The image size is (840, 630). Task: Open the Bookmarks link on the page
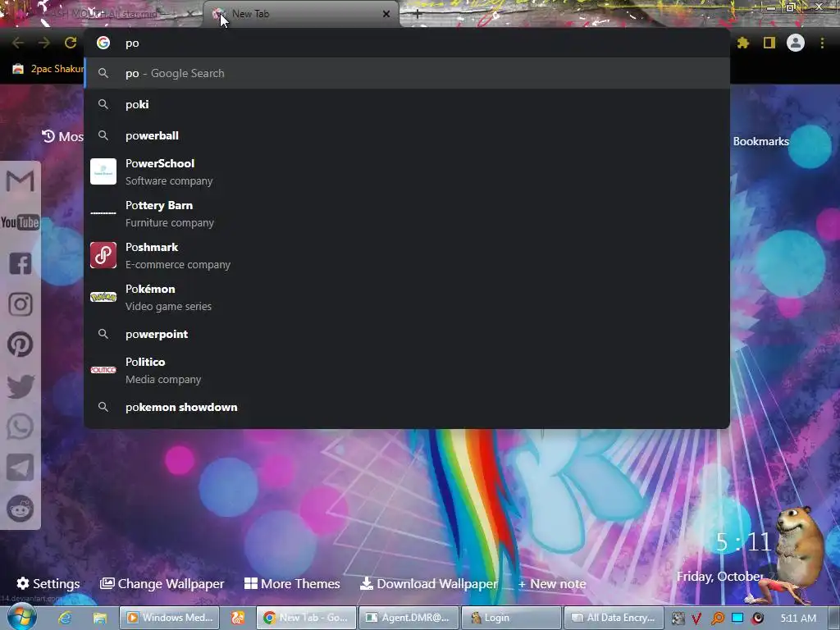pos(760,141)
